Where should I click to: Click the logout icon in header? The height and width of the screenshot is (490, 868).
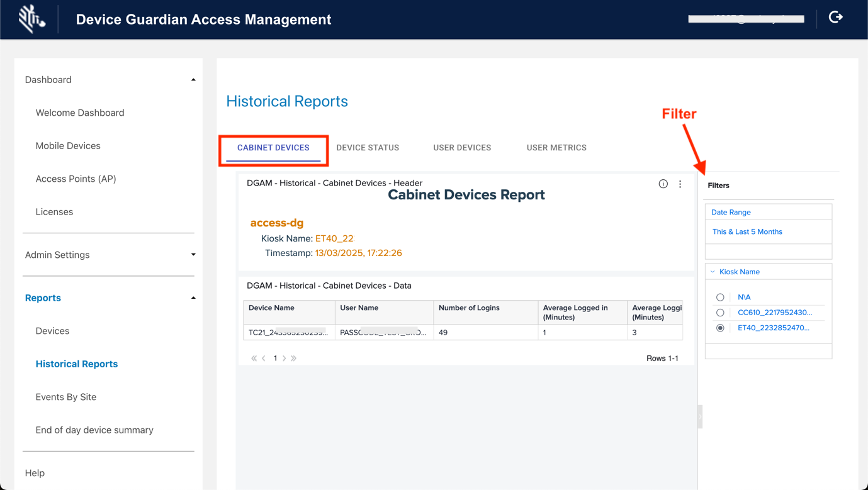835,18
